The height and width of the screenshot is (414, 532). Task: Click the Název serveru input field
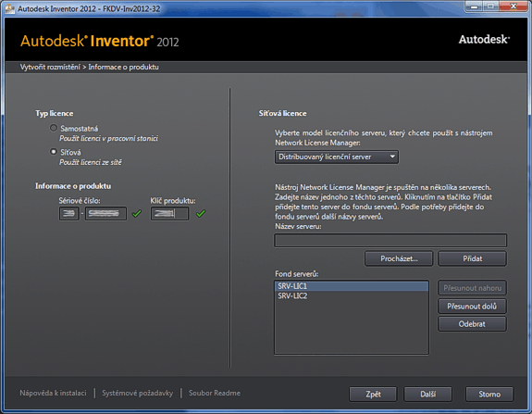tap(390, 241)
